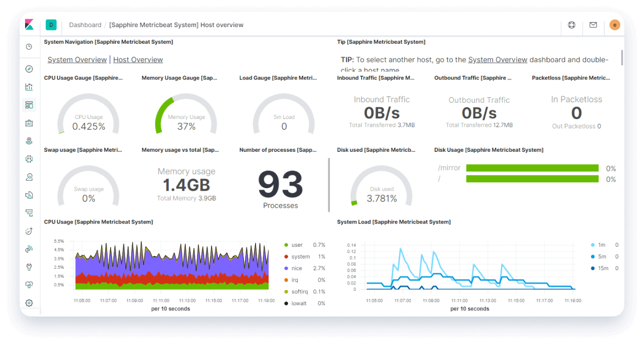The image size is (644, 344).
Task: Click the help life-ring icon in header
Action: [571, 25]
